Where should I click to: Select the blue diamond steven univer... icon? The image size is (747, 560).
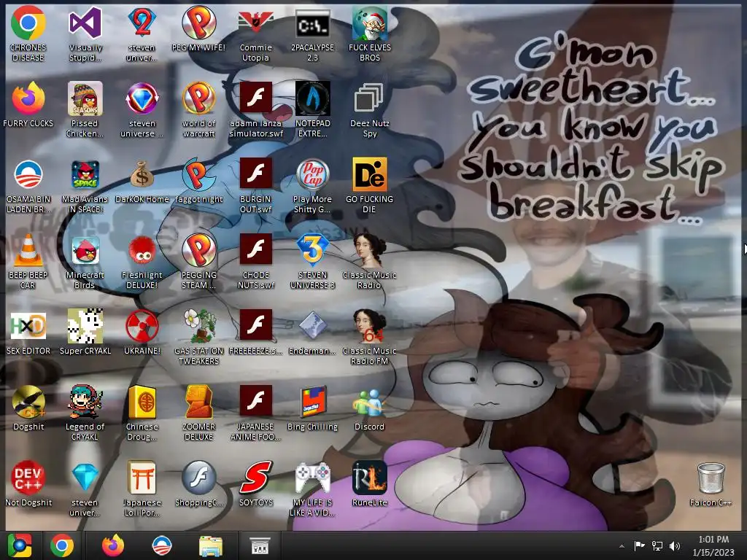tap(85, 477)
